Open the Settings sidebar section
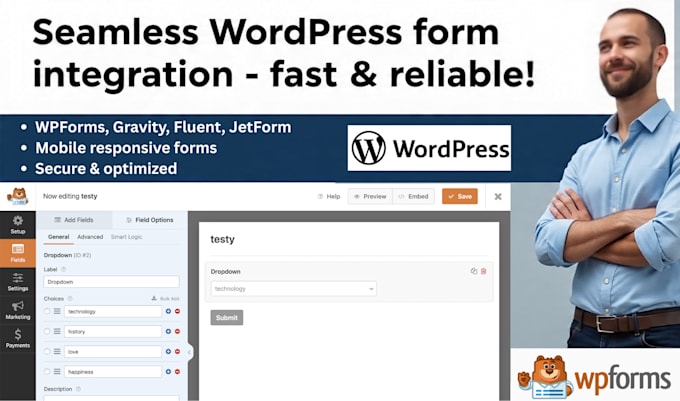680x401 pixels. pyautogui.click(x=18, y=282)
